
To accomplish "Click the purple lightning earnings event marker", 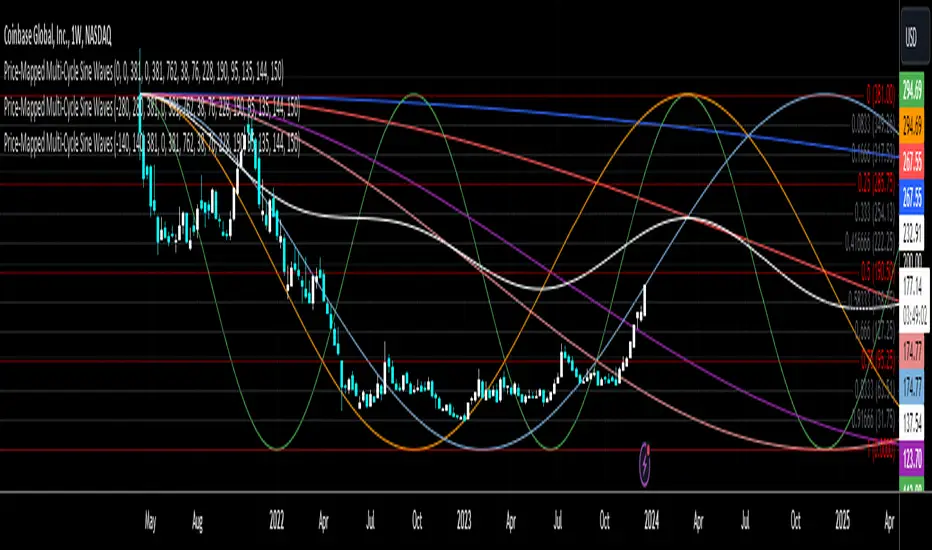I will (x=644, y=464).
